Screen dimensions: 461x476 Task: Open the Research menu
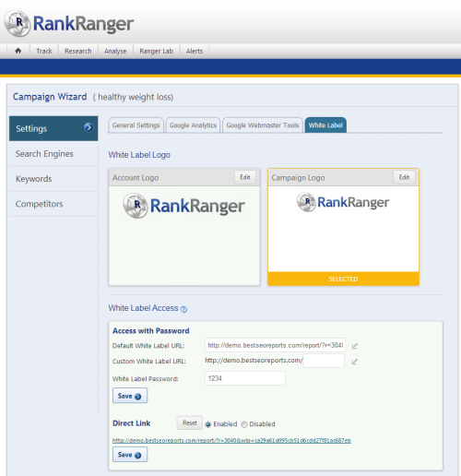click(78, 51)
